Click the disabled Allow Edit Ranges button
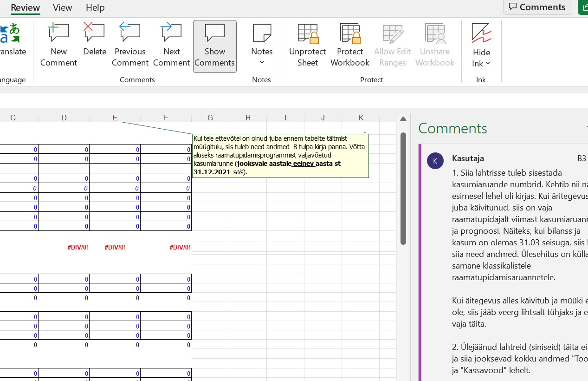 tap(393, 46)
